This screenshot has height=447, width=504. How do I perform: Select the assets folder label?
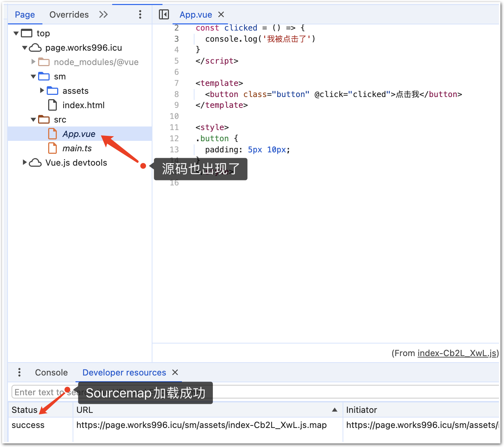pos(75,91)
